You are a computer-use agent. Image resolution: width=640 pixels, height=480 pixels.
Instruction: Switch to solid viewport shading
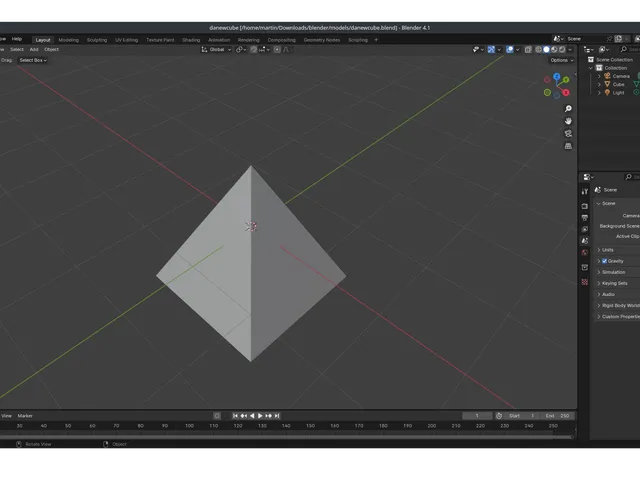pos(546,49)
